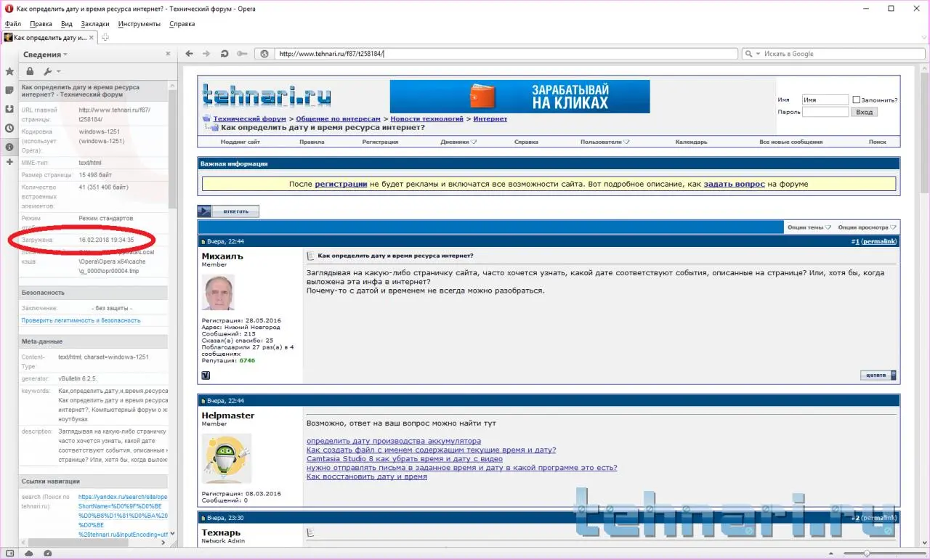Click the Opera icon in title bar
This screenshot has width=930, height=560.
click(8, 9)
